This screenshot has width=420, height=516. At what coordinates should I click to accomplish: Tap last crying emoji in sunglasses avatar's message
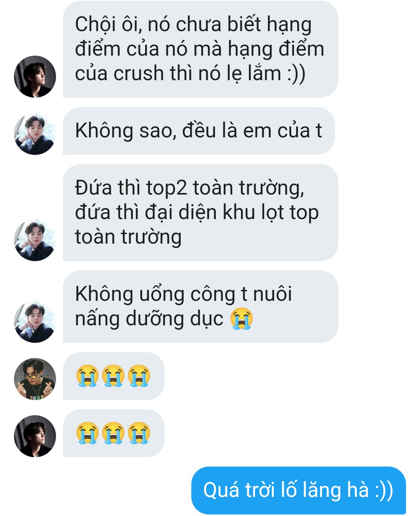click(139, 376)
